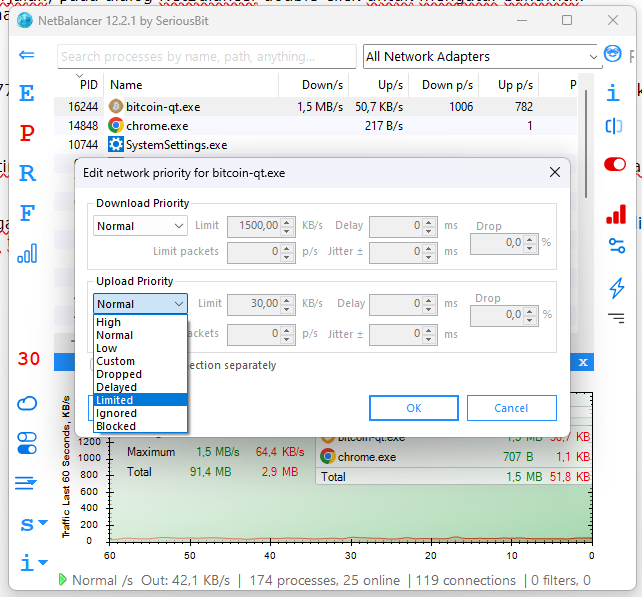Increase the upload Delay ms spinner
The image size is (642, 597).
(429, 300)
